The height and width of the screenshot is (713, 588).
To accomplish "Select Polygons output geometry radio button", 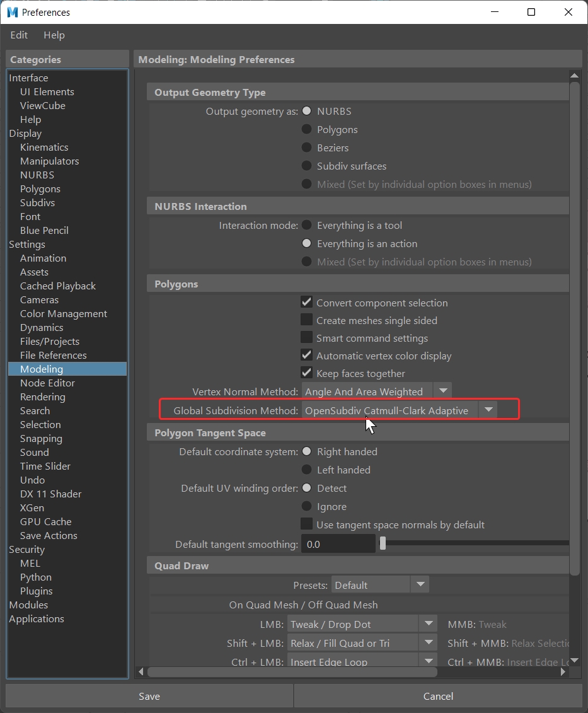I will 307,129.
